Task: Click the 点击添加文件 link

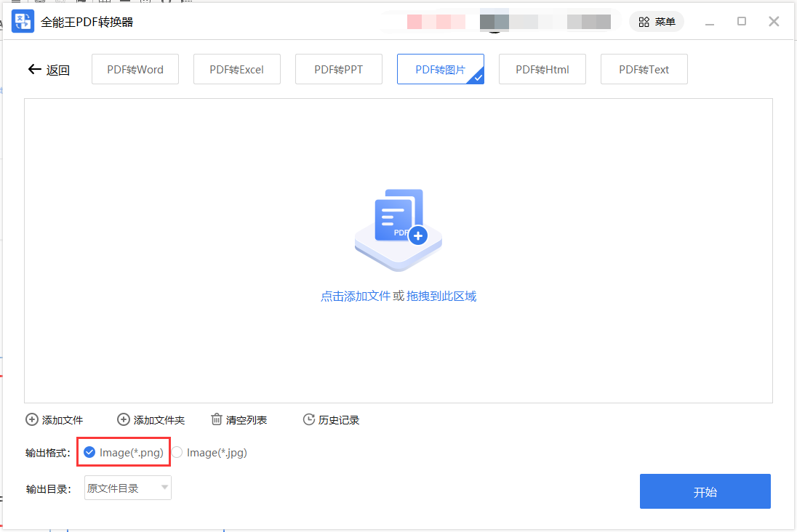Action: click(x=356, y=296)
